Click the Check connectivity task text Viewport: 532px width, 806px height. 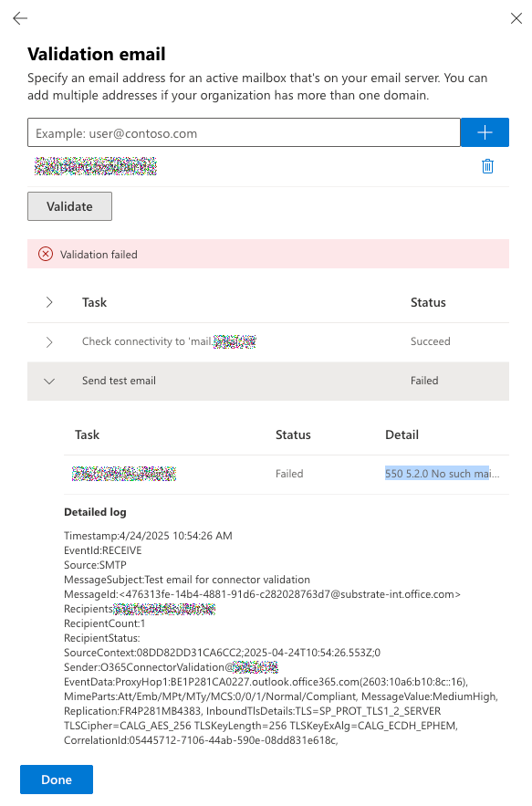pos(169,341)
